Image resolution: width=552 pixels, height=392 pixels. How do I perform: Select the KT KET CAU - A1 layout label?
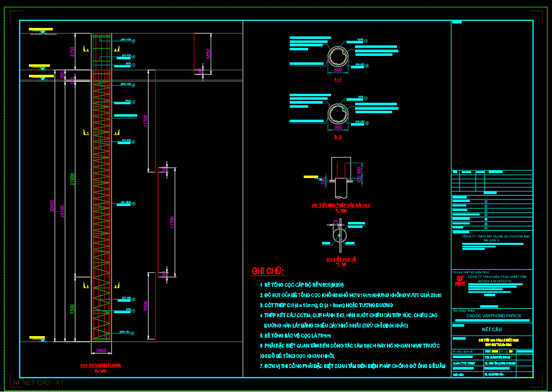pos(38,383)
